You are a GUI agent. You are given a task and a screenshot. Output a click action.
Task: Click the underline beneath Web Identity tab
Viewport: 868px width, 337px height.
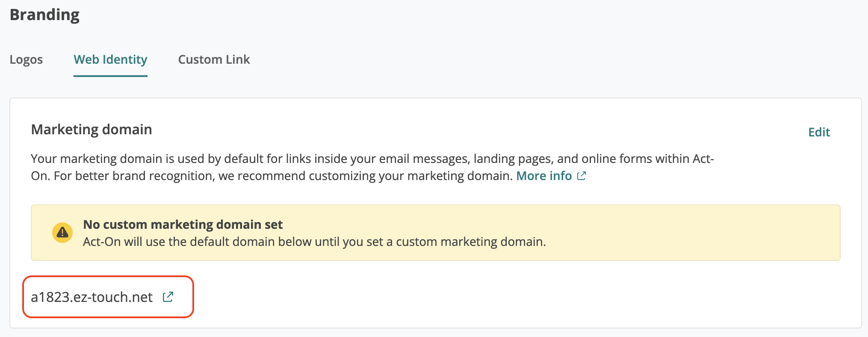(x=110, y=76)
